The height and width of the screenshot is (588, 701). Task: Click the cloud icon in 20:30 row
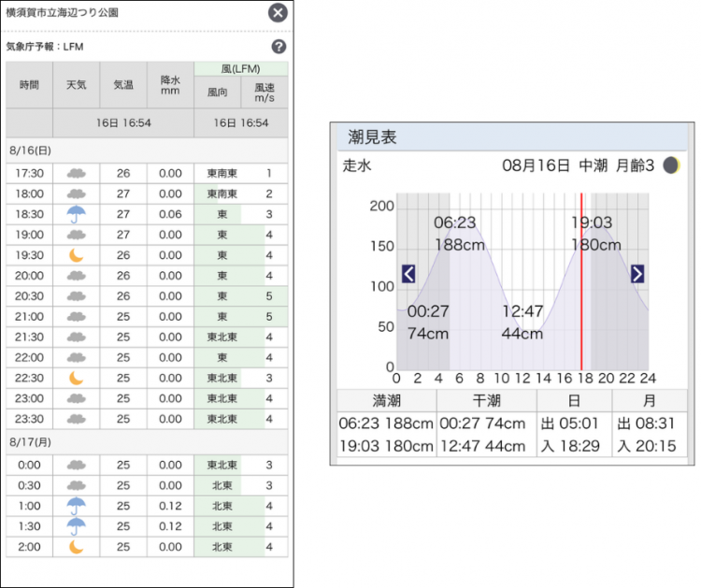[x=77, y=296]
